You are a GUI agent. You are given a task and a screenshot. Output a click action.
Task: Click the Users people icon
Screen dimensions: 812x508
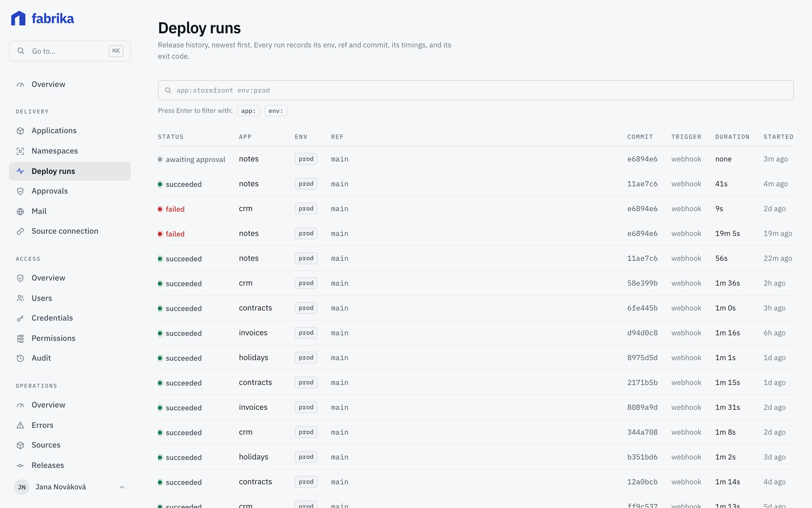(21, 298)
